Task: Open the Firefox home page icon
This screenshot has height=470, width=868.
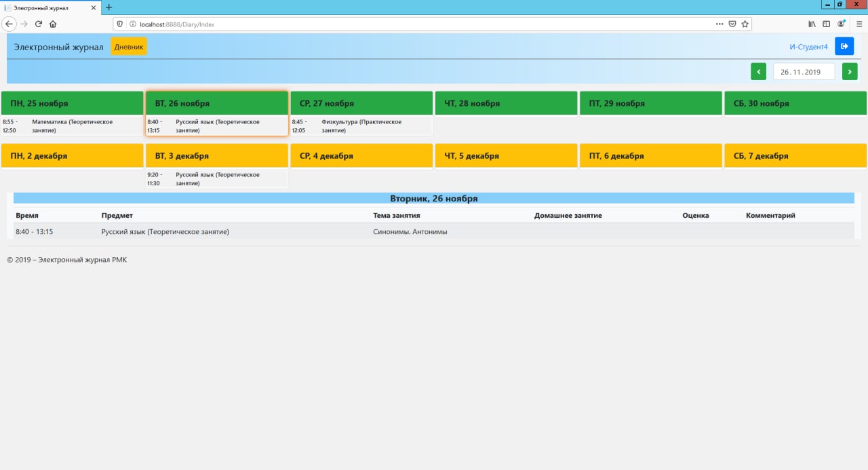Action: (53, 24)
